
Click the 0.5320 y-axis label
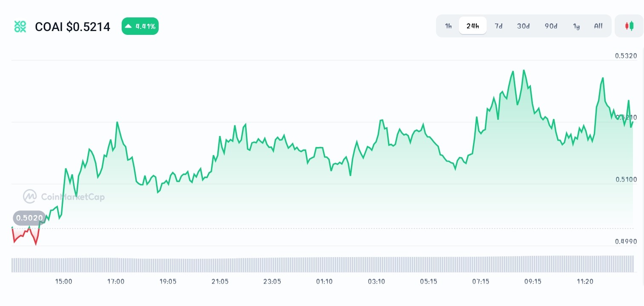(x=626, y=56)
